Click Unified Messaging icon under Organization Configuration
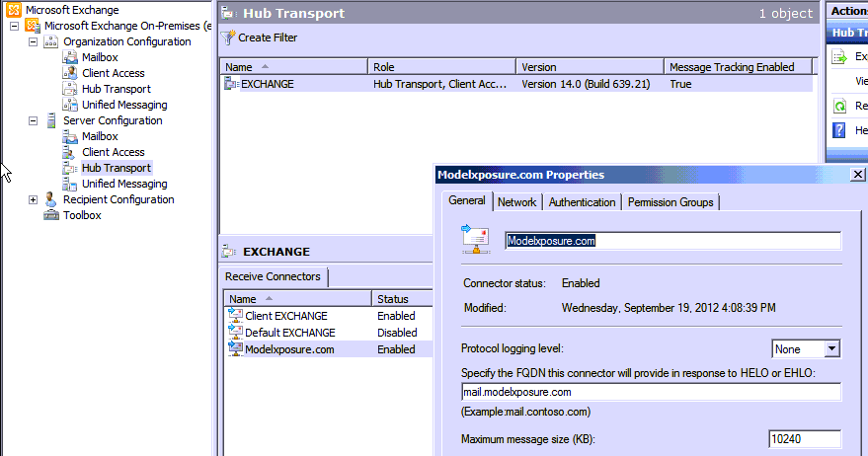The image size is (868, 456). tap(70, 105)
